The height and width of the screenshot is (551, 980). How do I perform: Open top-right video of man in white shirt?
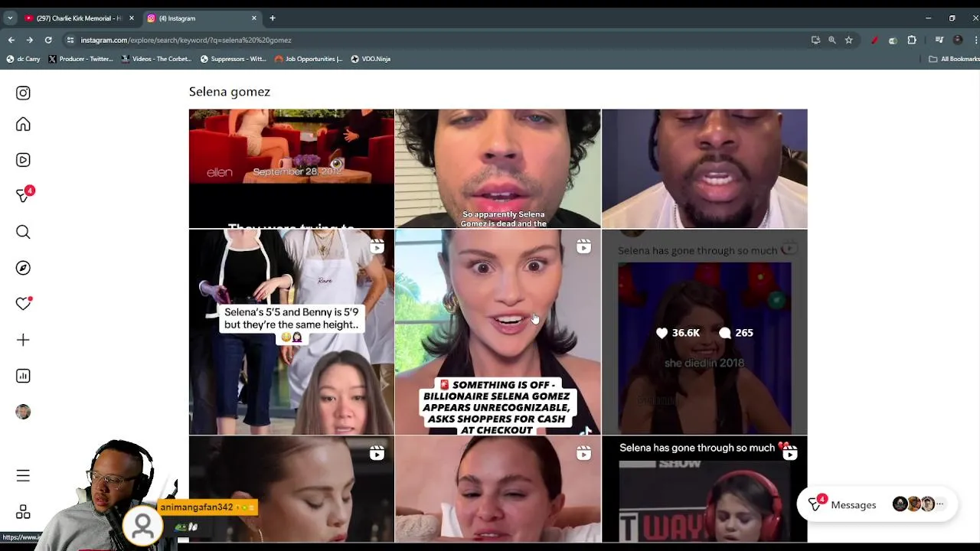click(x=704, y=168)
